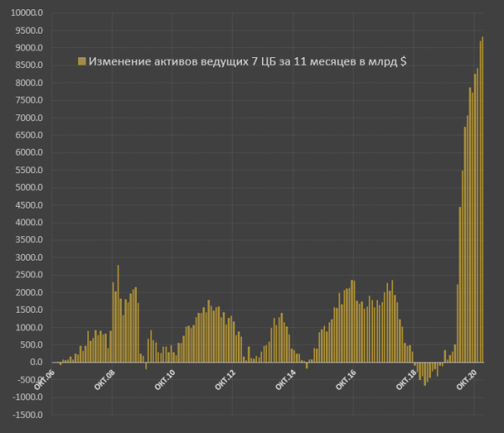The width and height of the screenshot is (504, 433).
Task: Click the 5000.0 y-axis label
Action: (x=29, y=187)
